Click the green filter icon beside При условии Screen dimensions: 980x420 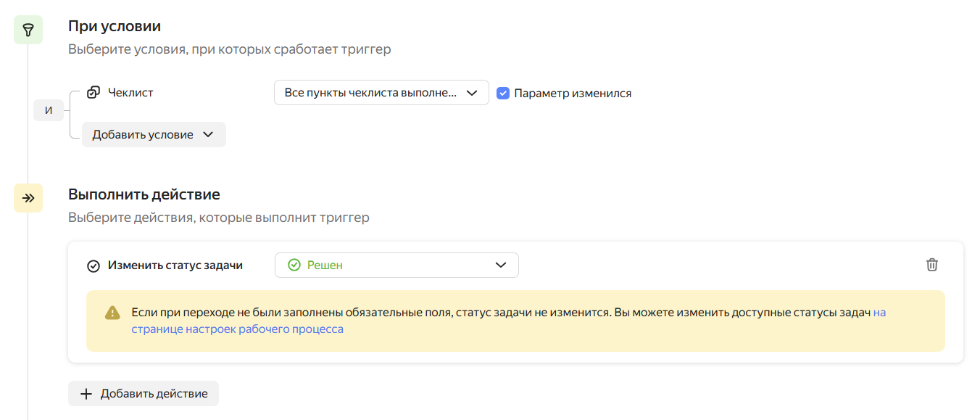pyautogui.click(x=28, y=30)
